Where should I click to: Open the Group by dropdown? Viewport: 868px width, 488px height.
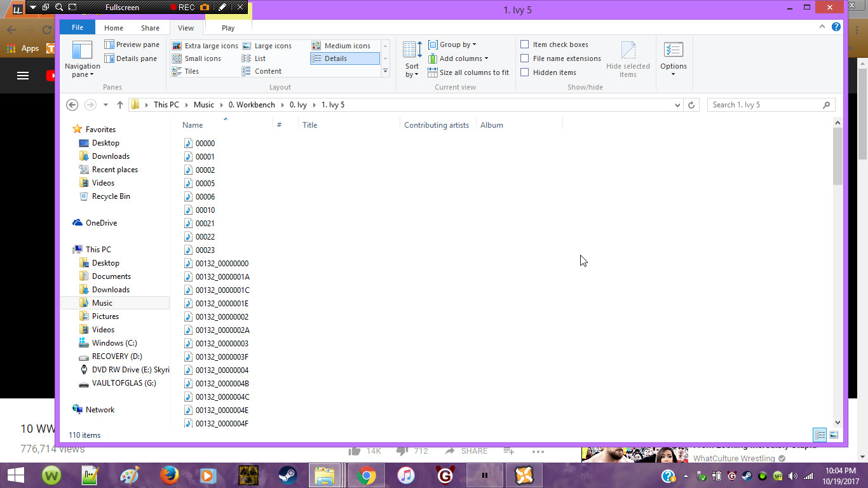pyautogui.click(x=452, y=44)
